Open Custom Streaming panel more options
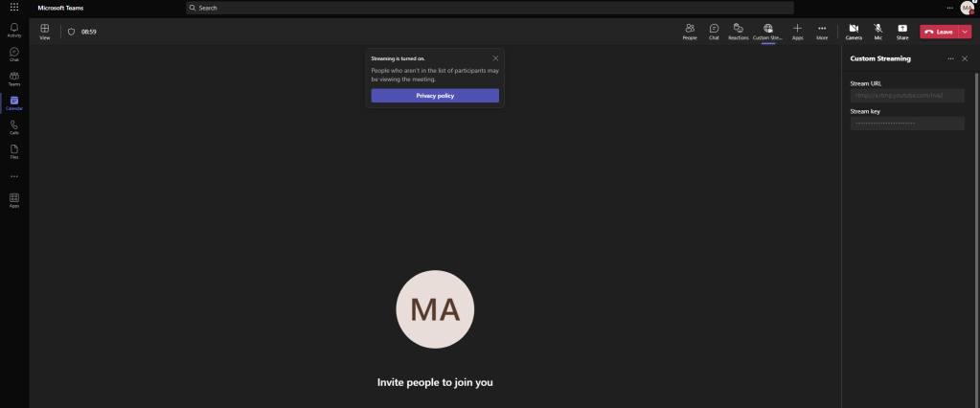Screen dimensions: 980x408 [x=950, y=58]
